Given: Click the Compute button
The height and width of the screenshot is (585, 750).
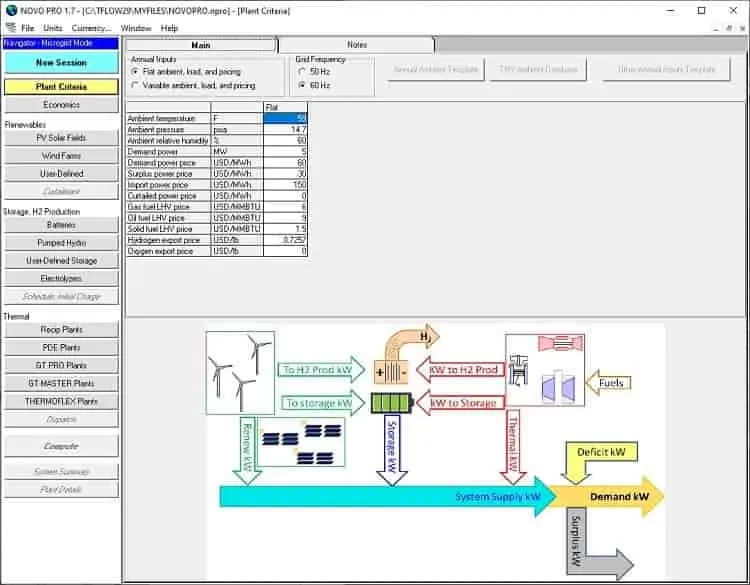Looking at the screenshot, I should coord(61,446).
